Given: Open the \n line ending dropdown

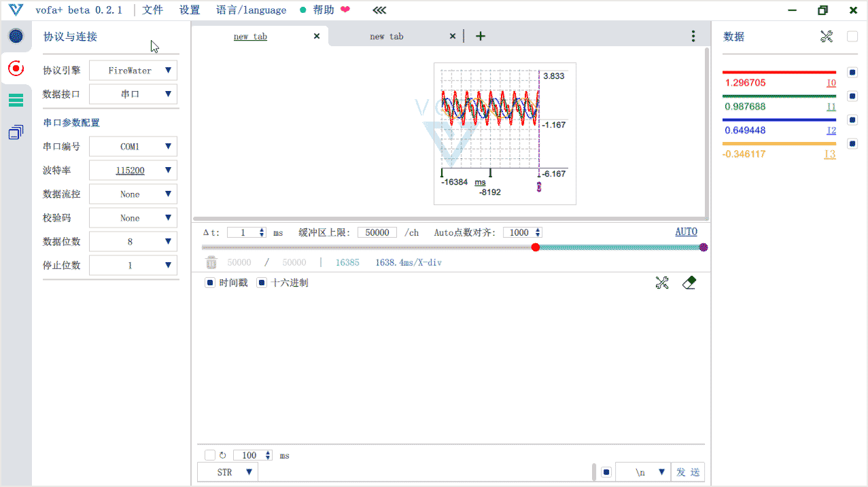Looking at the screenshot, I should (643, 472).
